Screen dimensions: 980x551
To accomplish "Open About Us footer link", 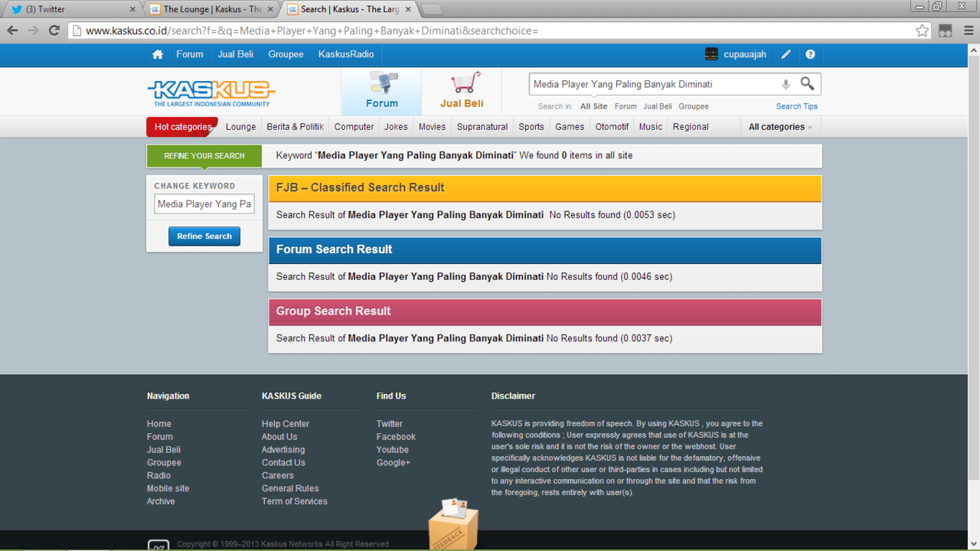I will coord(279,437).
